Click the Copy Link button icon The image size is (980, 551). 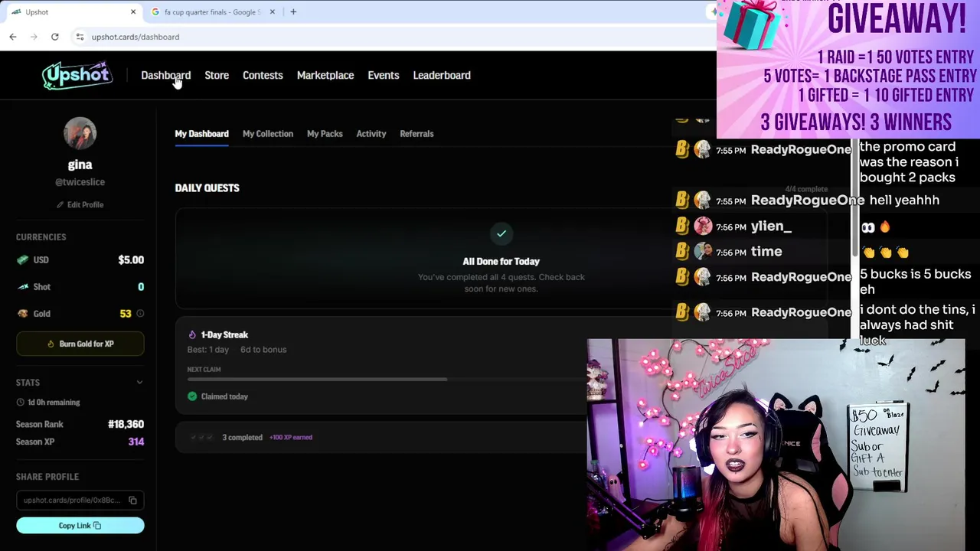97,526
